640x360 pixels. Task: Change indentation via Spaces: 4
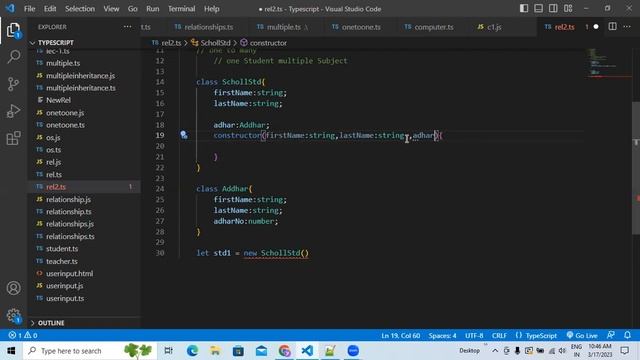pyautogui.click(x=442, y=336)
